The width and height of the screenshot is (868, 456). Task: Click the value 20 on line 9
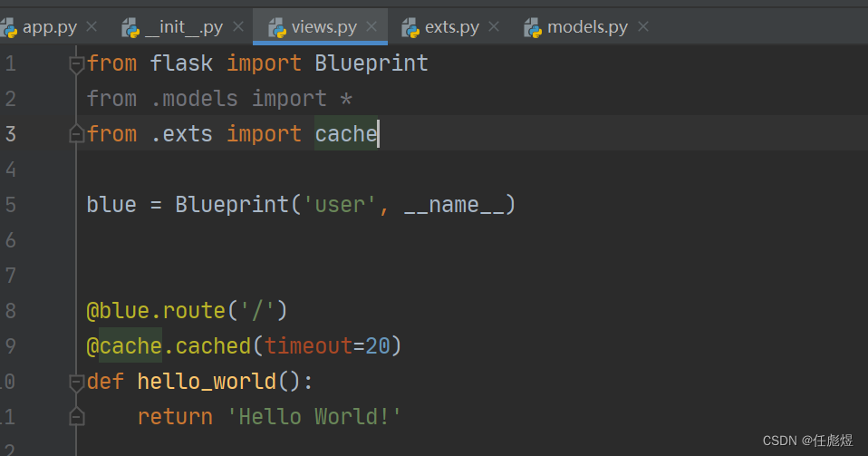pyautogui.click(x=378, y=346)
